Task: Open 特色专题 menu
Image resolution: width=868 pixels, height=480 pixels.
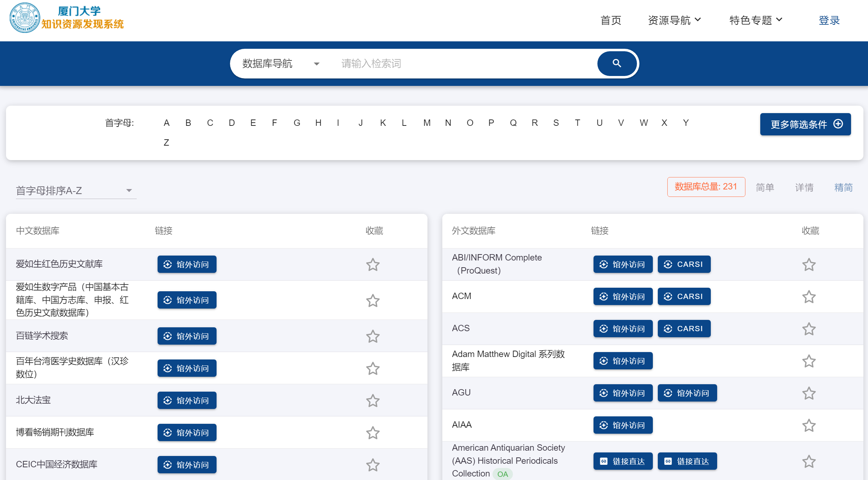Action: tap(756, 20)
